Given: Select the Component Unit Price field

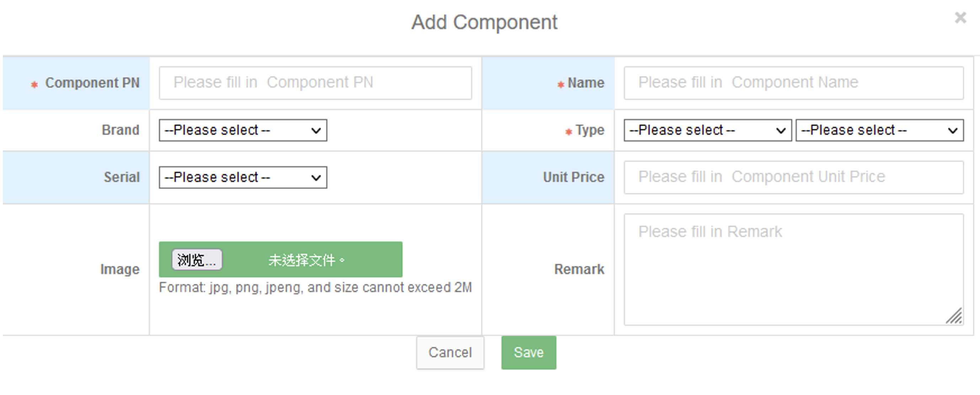Looking at the screenshot, I should tap(794, 177).
